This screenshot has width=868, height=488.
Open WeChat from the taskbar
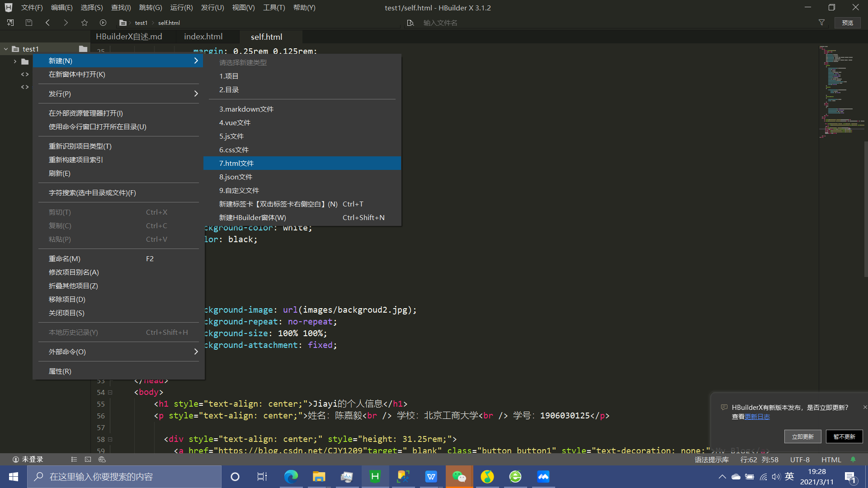(459, 477)
